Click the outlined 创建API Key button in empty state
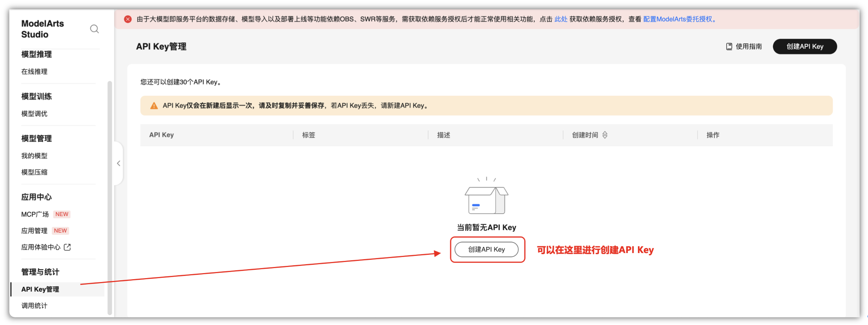Viewport: 868px width, 325px height. (486, 249)
